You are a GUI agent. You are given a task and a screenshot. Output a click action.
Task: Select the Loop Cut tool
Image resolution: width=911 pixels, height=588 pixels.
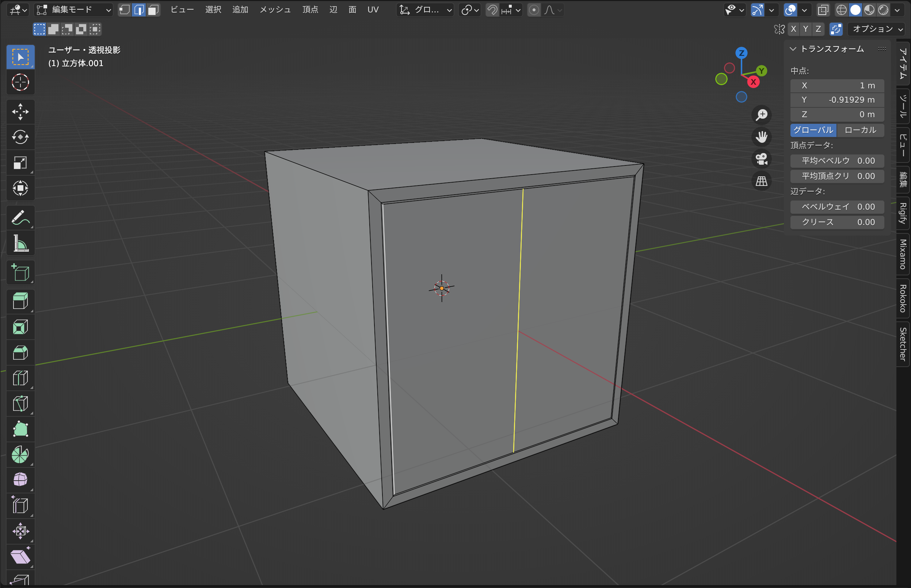20,378
